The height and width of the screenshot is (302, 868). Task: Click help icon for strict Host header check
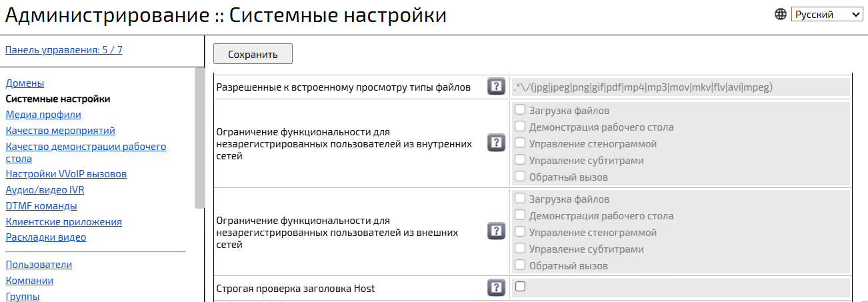(496, 288)
